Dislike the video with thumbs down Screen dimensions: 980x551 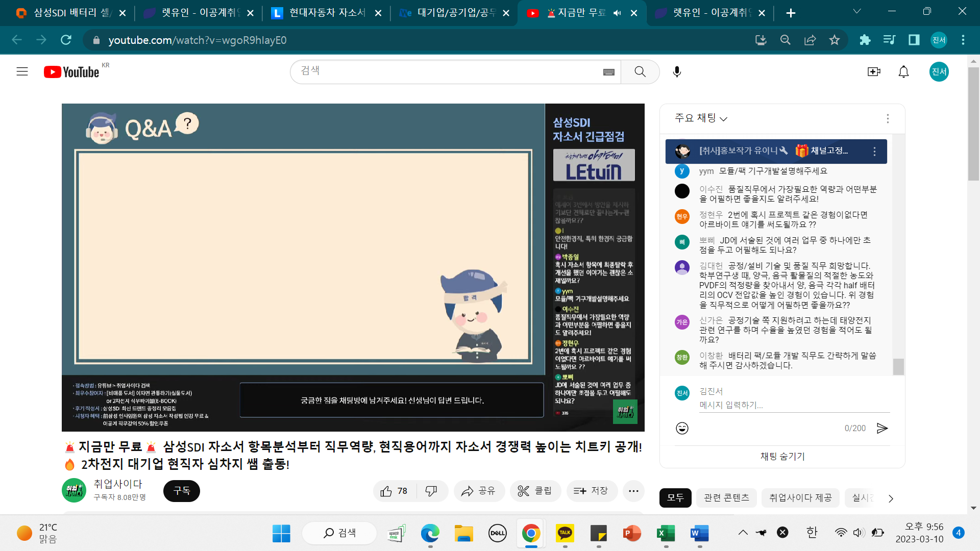431,491
